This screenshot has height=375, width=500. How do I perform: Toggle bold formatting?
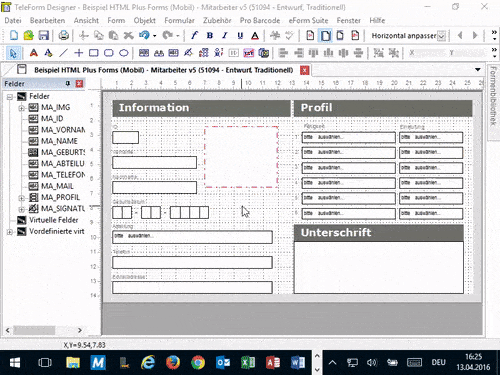click(x=210, y=35)
